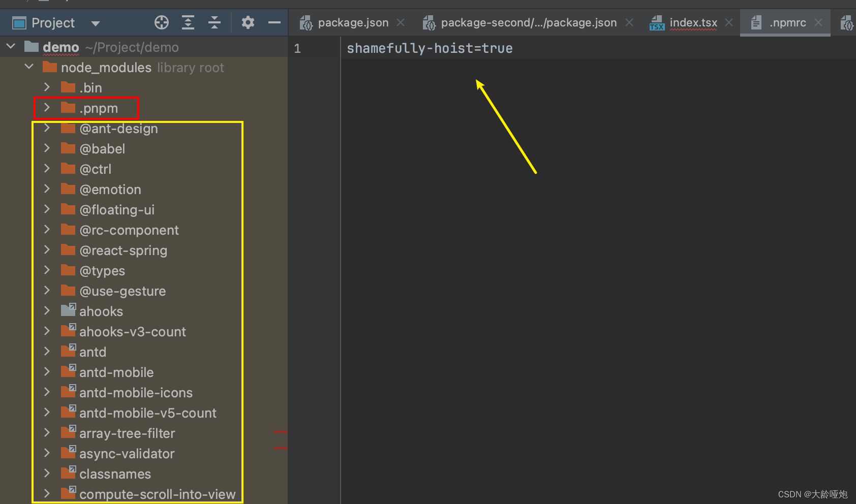Hide the Project panel with minus icon
The image size is (856, 504).
coord(274,22)
